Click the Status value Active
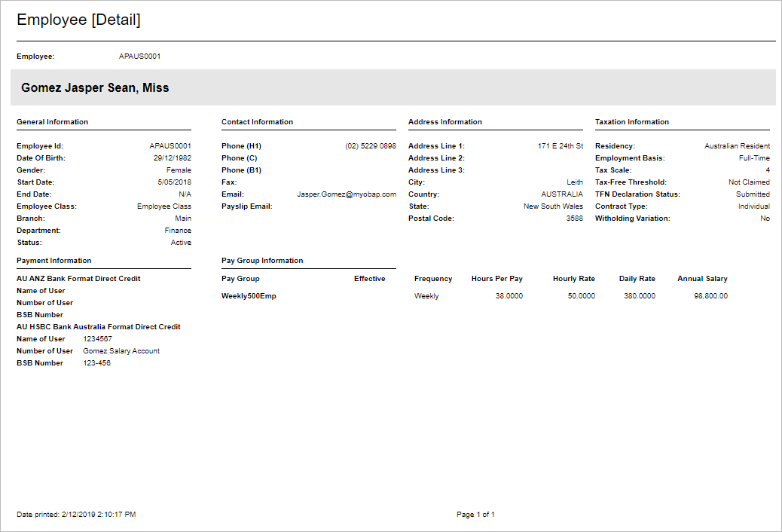Viewport: 782px width, 532px height. tap(181, 243)
